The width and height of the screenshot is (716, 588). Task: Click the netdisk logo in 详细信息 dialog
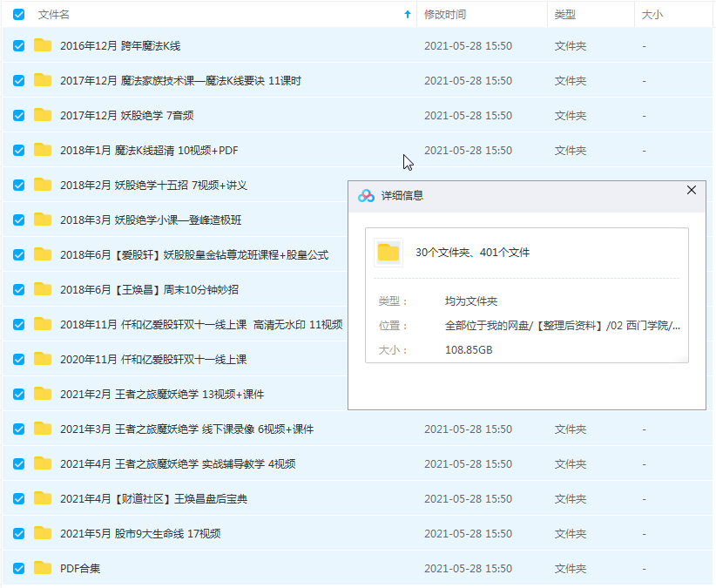(368, 190)
